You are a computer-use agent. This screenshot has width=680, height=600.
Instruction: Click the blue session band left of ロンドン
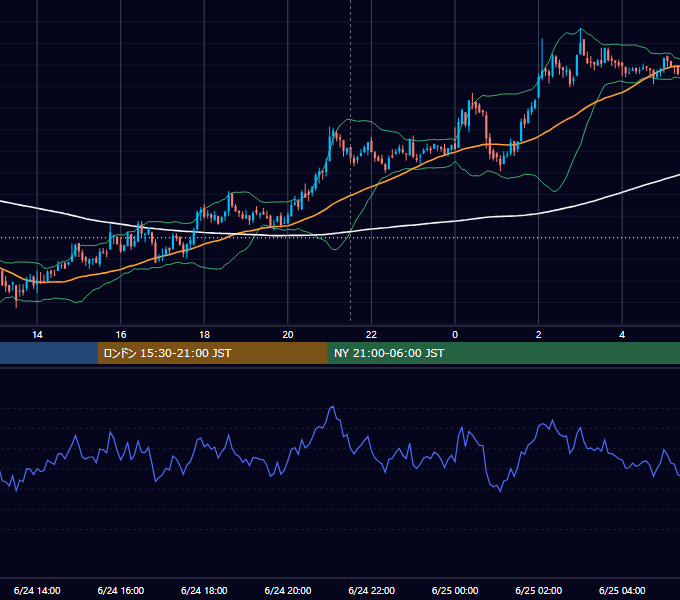pyautogui.click(x=49, y=353)
